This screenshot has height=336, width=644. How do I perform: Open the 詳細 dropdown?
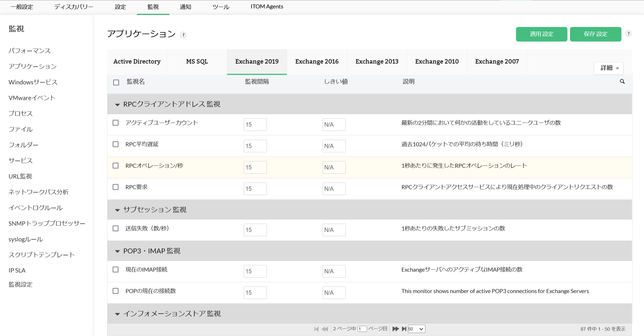click(x=609, y=68)
